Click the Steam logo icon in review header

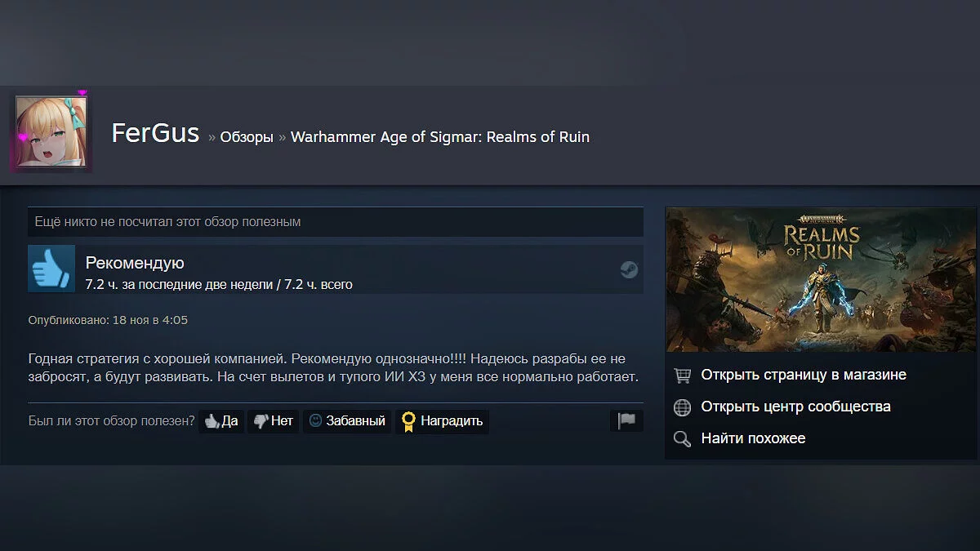pos(629,269)
